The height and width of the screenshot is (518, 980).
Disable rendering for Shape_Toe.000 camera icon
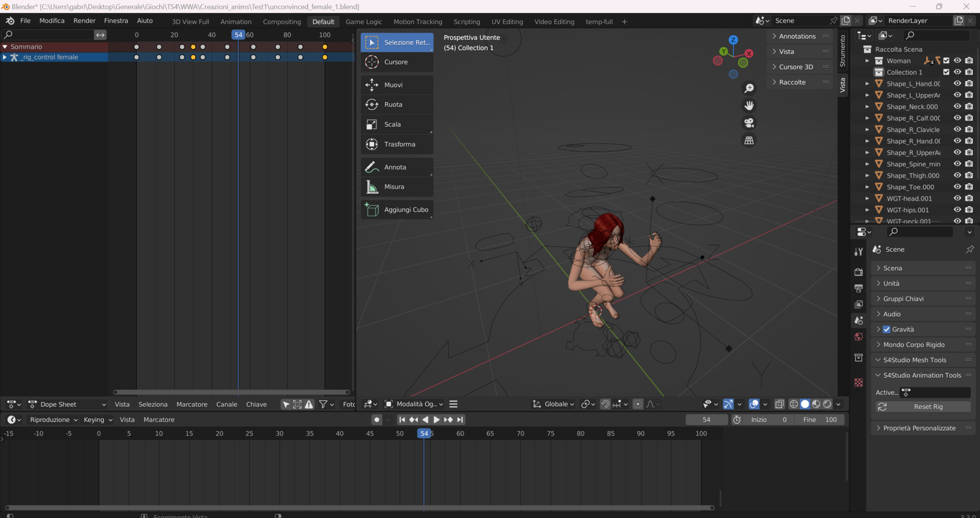(x=969, y=187)
